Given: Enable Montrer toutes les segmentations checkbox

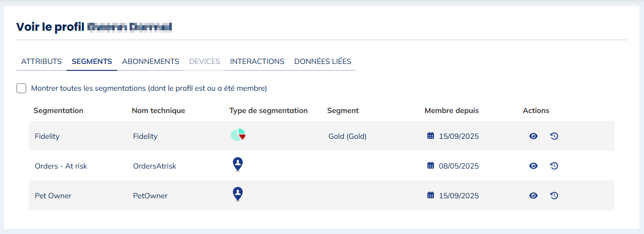Looking at the screenshot, I should coord(21,88).
